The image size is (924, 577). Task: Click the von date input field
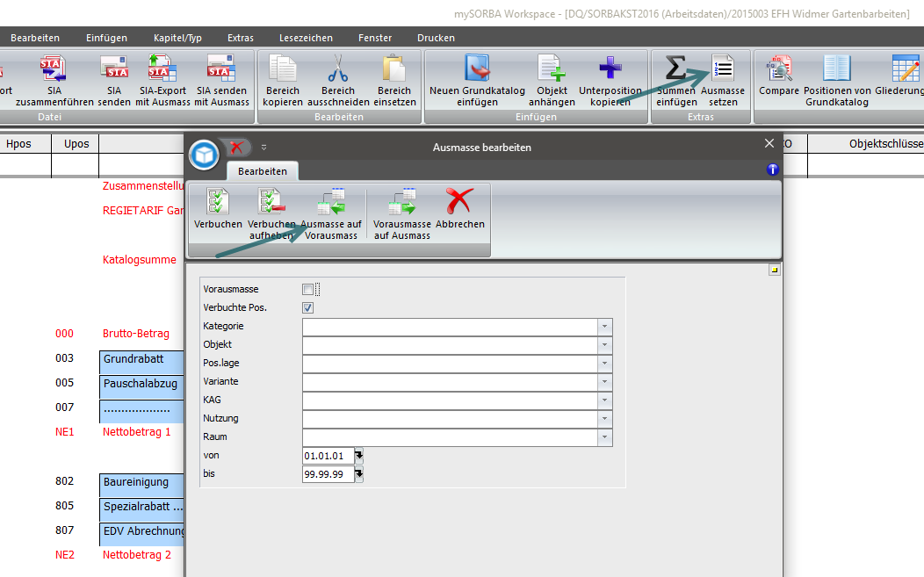[328, 456]
